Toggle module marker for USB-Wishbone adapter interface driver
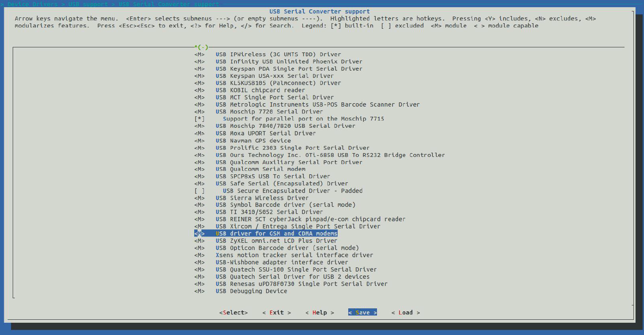 [x=199, y=262]
